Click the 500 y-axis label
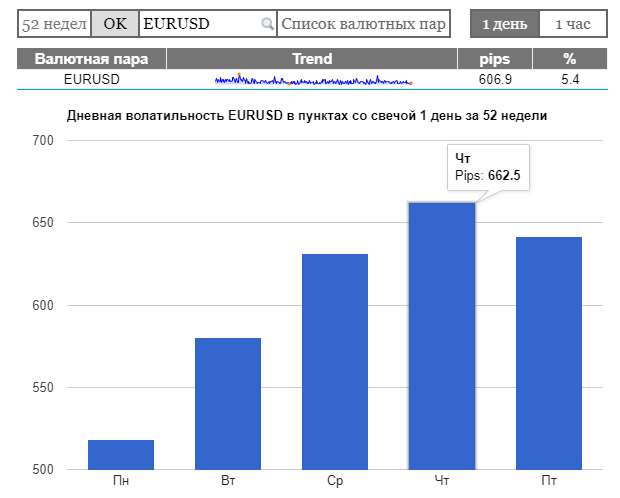The width and height of the screenshot is (620, 498). click(43, 470)
